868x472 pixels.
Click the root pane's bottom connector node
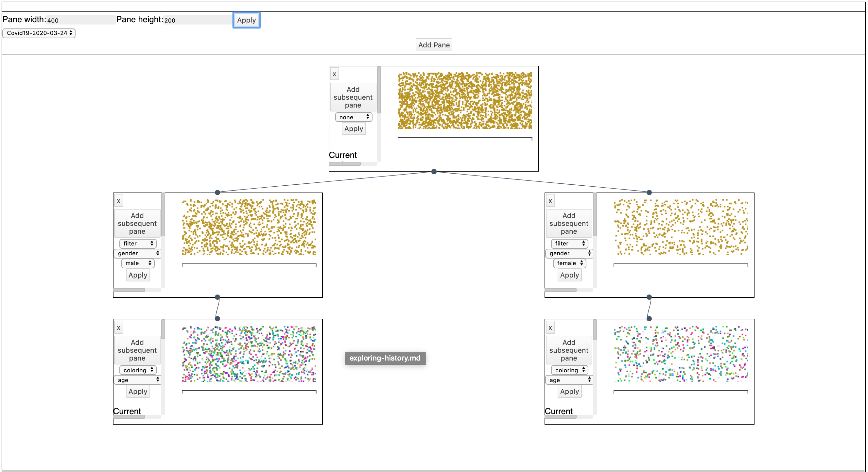tap(434, 172)
